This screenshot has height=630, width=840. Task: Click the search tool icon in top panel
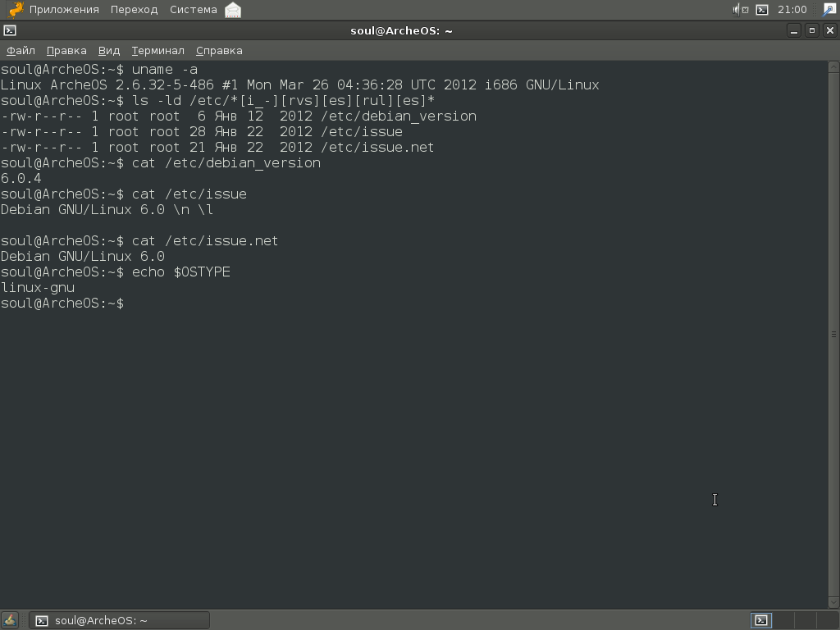tap(829, 10)
